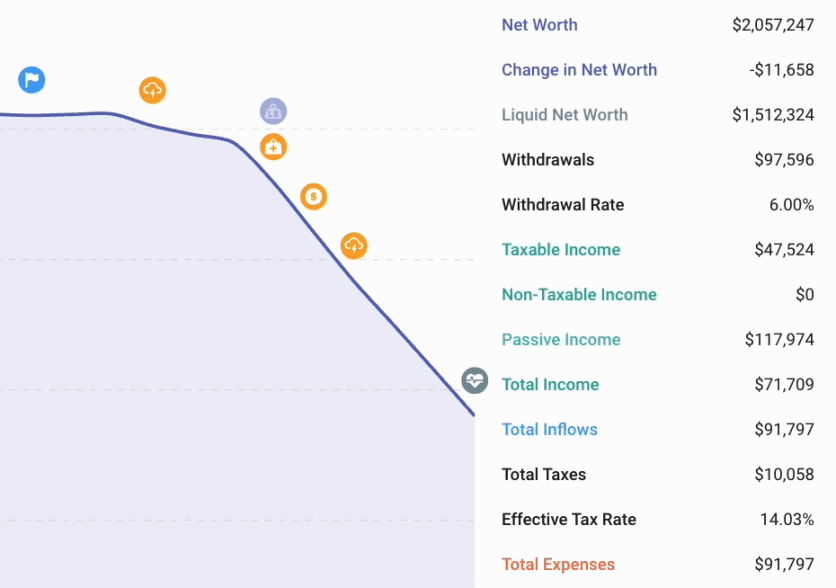Open the first orange cloud income event icon
This screenshot has height=588, width=836.
(x=153, y=90)
